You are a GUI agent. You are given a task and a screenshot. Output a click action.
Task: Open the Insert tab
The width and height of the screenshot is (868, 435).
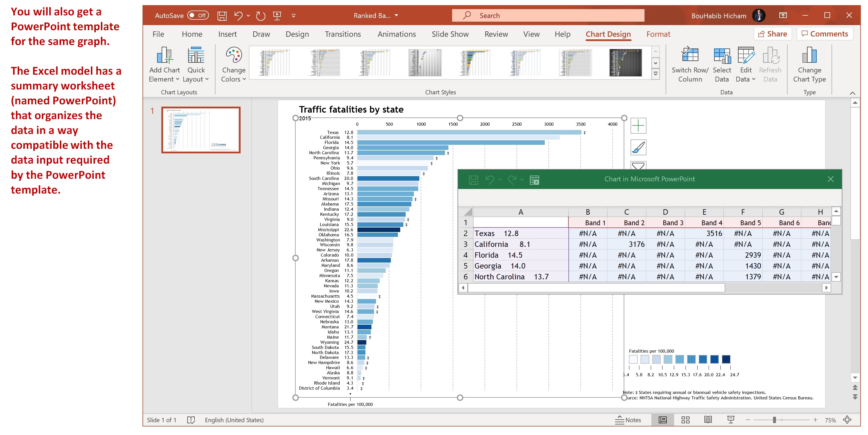pos(227,34)
